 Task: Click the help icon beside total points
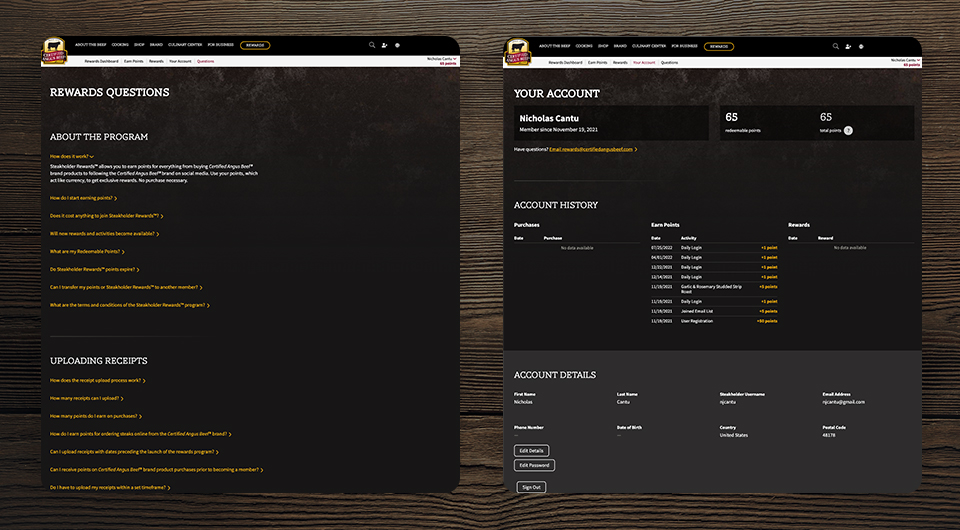848,130
